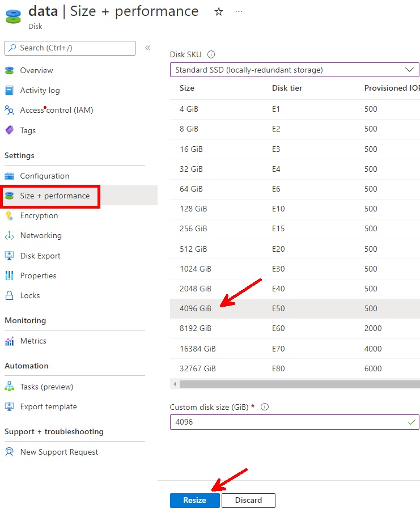Click the favorite star icon next to title

[219, 12]
